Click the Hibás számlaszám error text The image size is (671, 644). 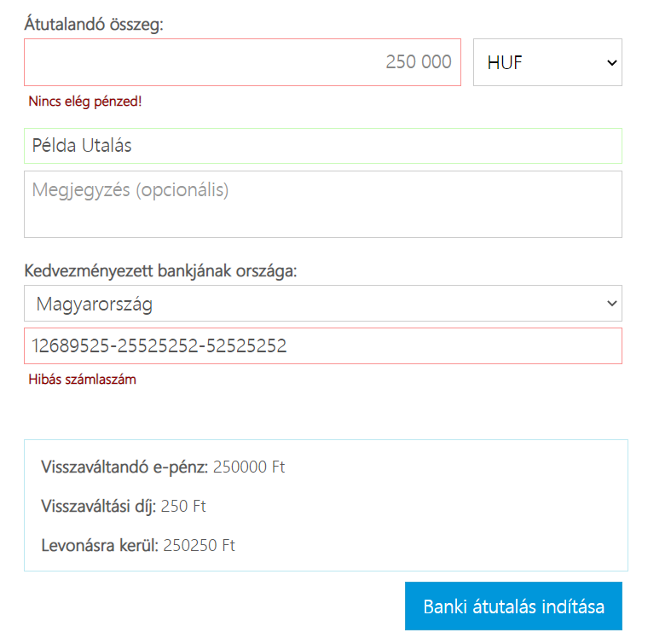(82, 380)
